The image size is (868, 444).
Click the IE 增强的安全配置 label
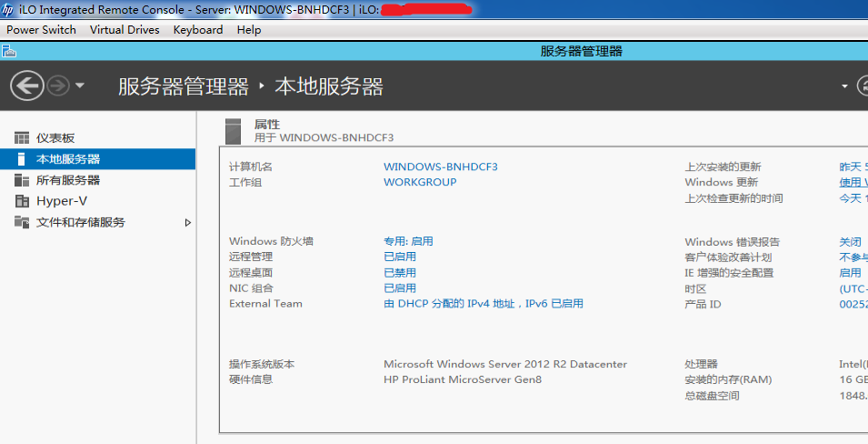(x=729, y=273)
